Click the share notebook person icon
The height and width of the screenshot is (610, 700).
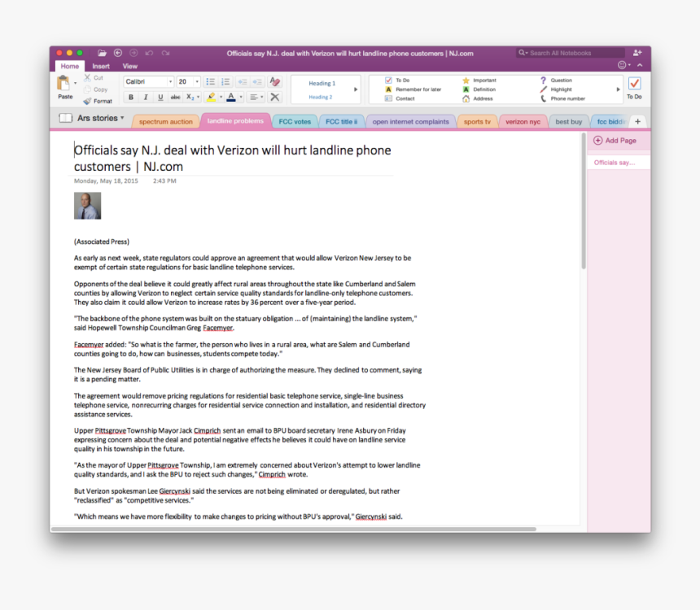pos(637,53)
